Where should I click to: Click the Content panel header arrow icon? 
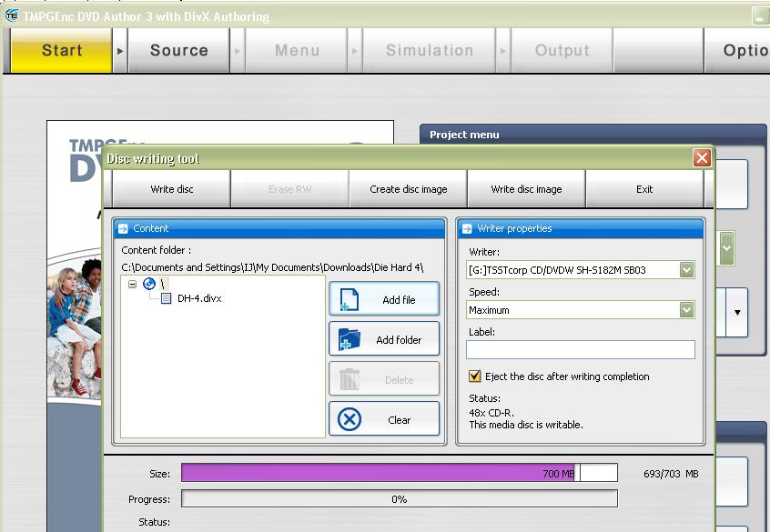click(x=123, y=228)
